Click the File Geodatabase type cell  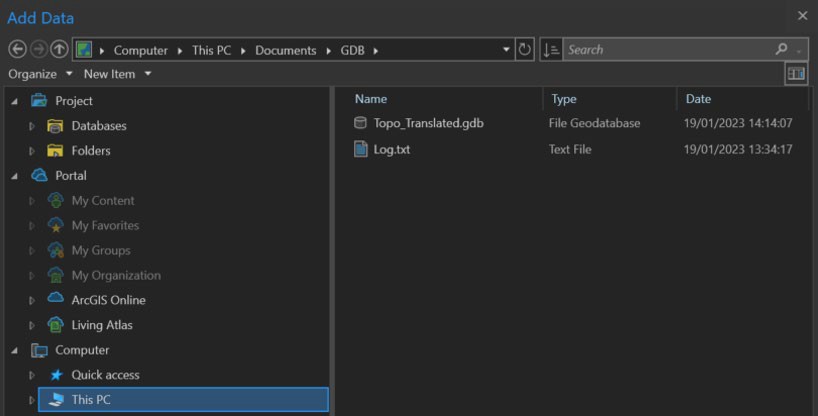pyautogui.click(x=594, y=123)
